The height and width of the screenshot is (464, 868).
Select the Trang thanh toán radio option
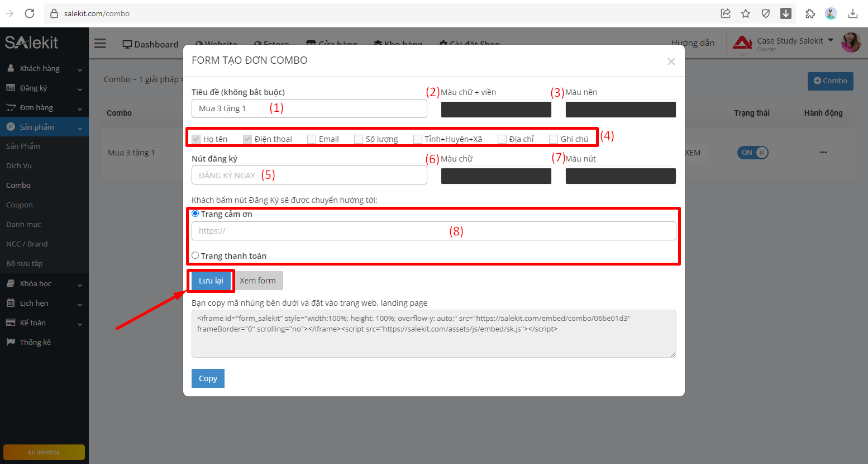(195, 255)
